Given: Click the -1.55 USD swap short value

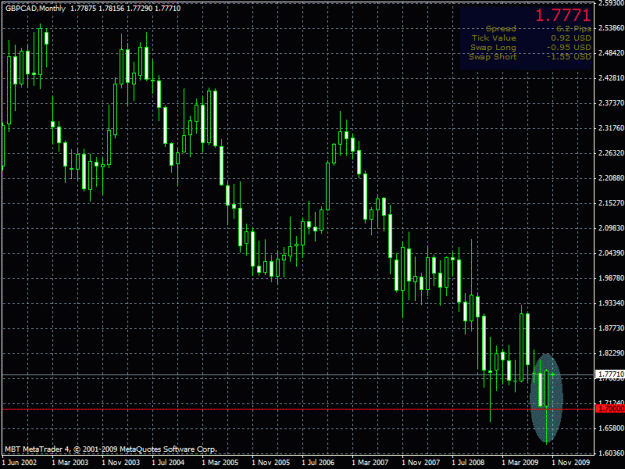Looking at the screenshot, I should click(569, 57).
